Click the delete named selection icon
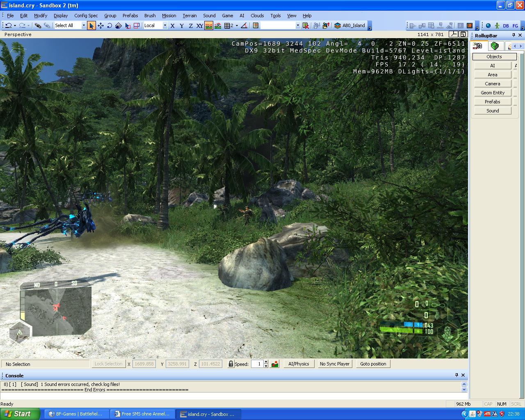The image size is (525, 420). pos(306,25)
